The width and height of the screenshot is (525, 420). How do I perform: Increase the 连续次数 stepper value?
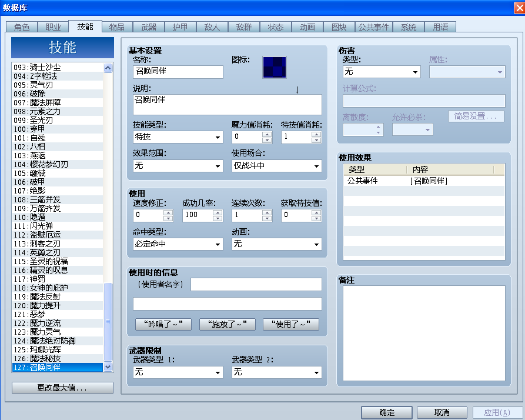pyautogui.click(x=267, y=212)
